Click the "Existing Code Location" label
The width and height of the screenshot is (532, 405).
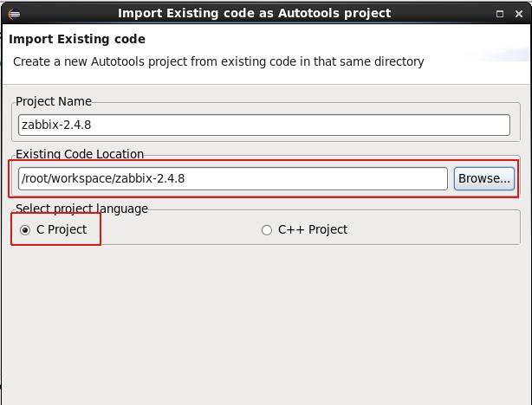80,154
